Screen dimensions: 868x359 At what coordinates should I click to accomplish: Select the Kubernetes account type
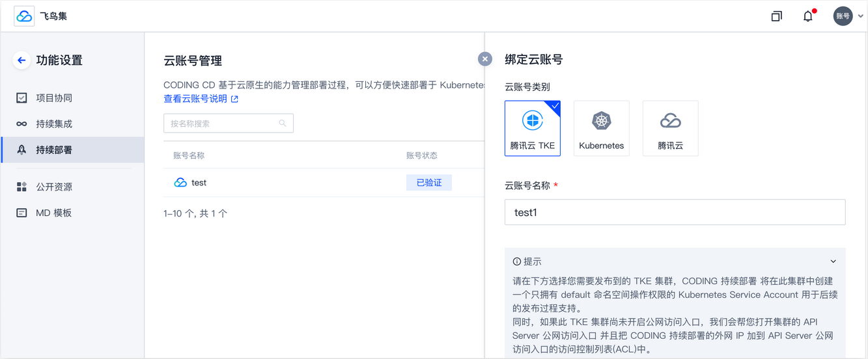[602, 128]
